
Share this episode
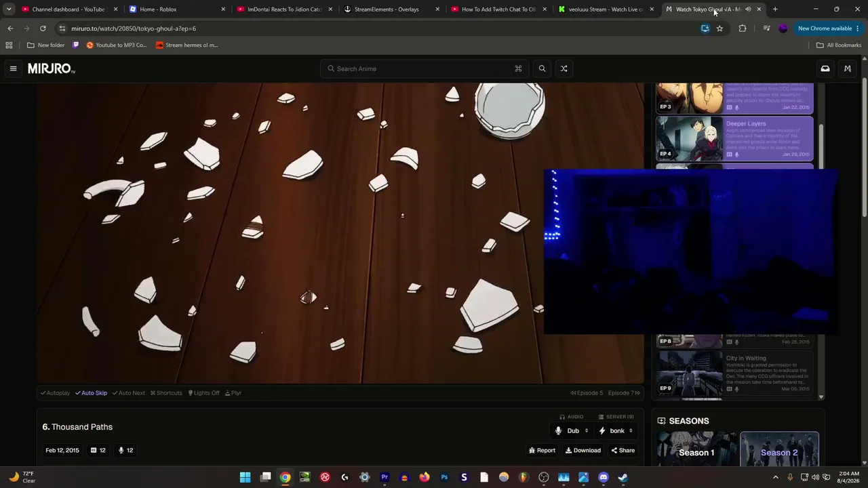623,451
